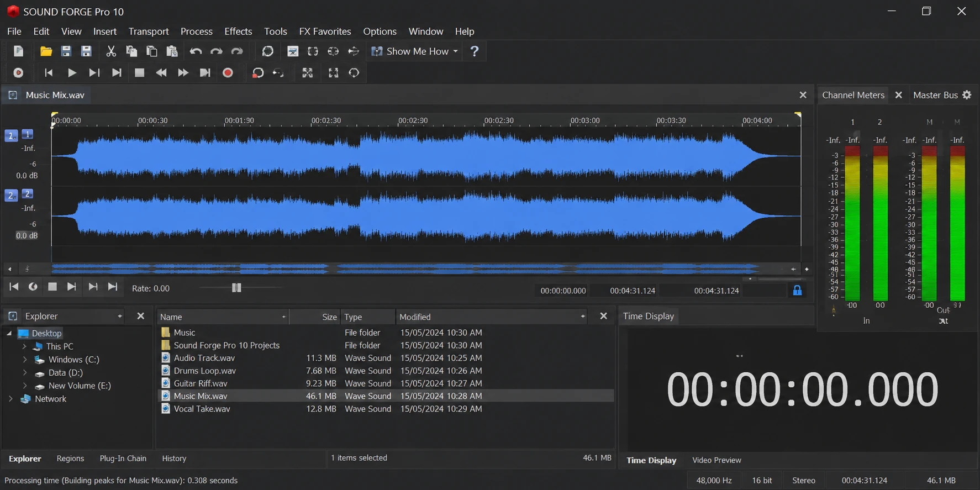980x490 pixels.
Task: Save the file with first floppy icon
Action: coord(66,51)
